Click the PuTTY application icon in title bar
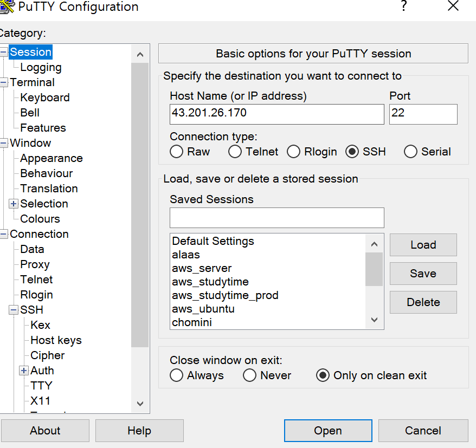 (x=7, y=7)
